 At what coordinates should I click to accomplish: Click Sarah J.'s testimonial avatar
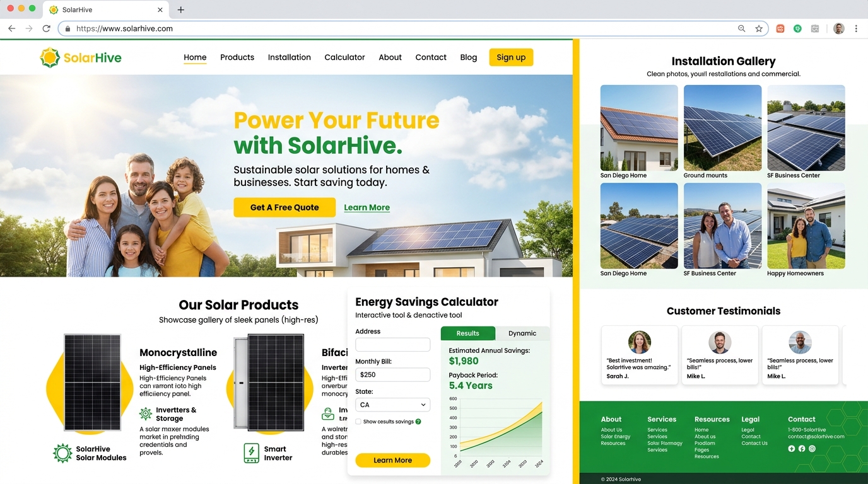[640, 342]
